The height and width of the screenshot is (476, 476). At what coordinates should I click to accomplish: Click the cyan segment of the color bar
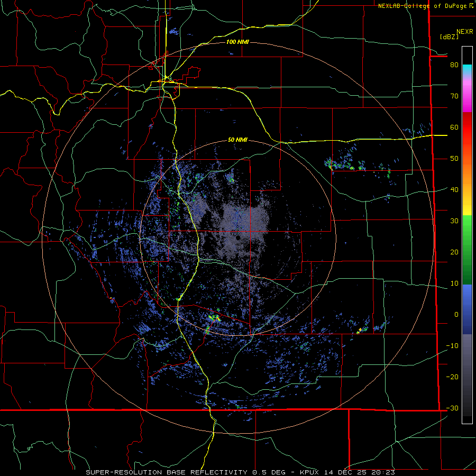467,70
